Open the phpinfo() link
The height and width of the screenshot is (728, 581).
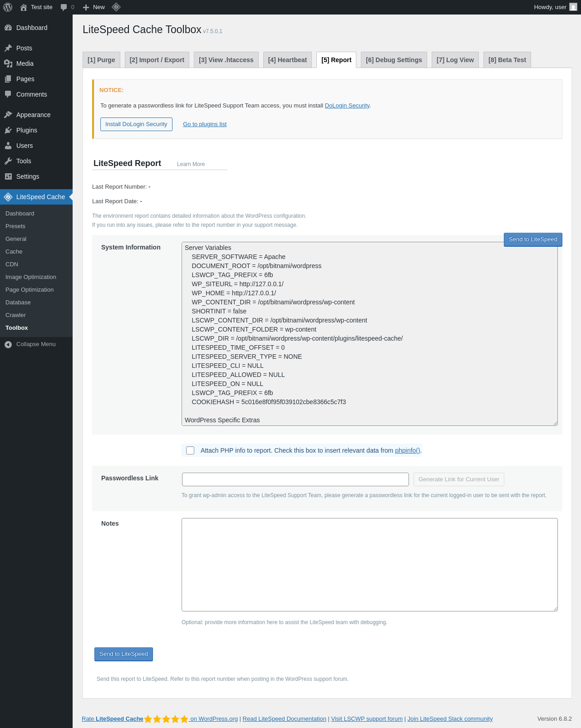point(408,450)
